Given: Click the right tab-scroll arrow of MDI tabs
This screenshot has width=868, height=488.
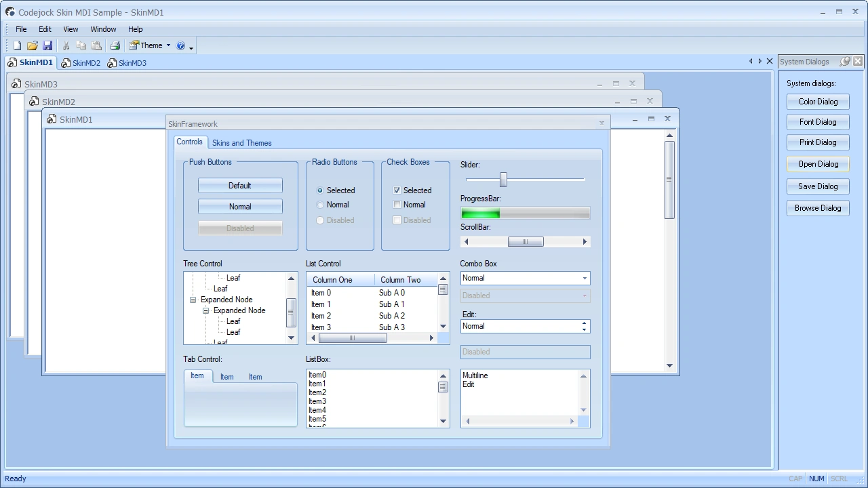Looking at the screenshot, I should 759,62.
